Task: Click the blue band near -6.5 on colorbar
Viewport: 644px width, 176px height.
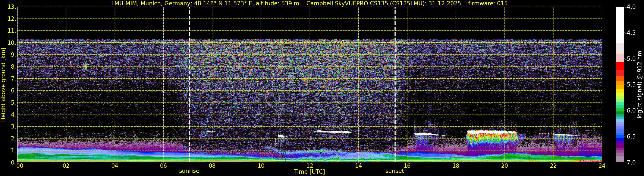Action: click(620, 137)
